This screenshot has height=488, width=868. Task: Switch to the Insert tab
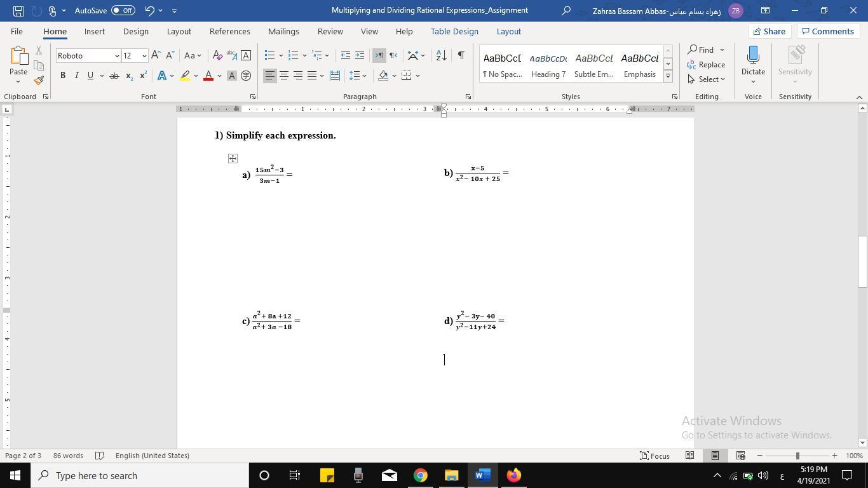click(x=95, y=31)
